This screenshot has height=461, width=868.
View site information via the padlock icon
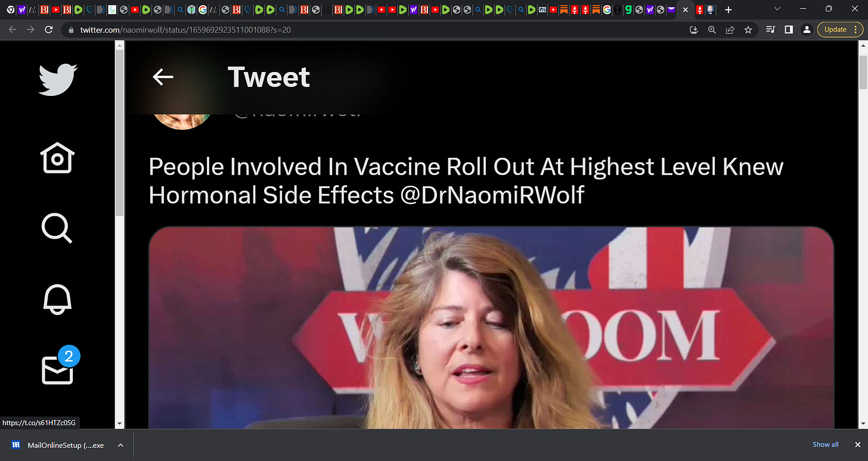pos(72,29)
